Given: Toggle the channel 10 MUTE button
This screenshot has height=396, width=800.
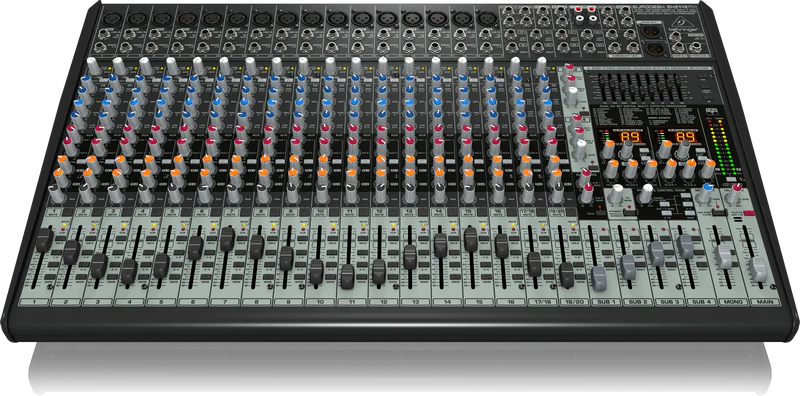Looking at the screenshot, I should tap(320, 211).
